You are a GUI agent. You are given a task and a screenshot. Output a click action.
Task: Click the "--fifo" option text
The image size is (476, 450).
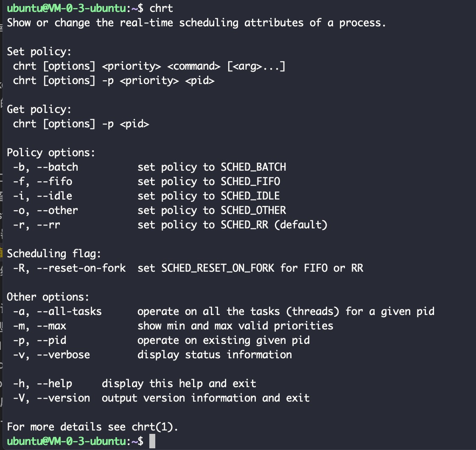click(54, 181)
